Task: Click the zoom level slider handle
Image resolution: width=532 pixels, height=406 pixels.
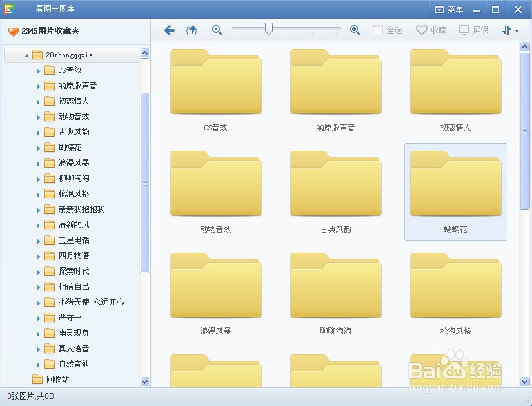Action: [269, 28]
